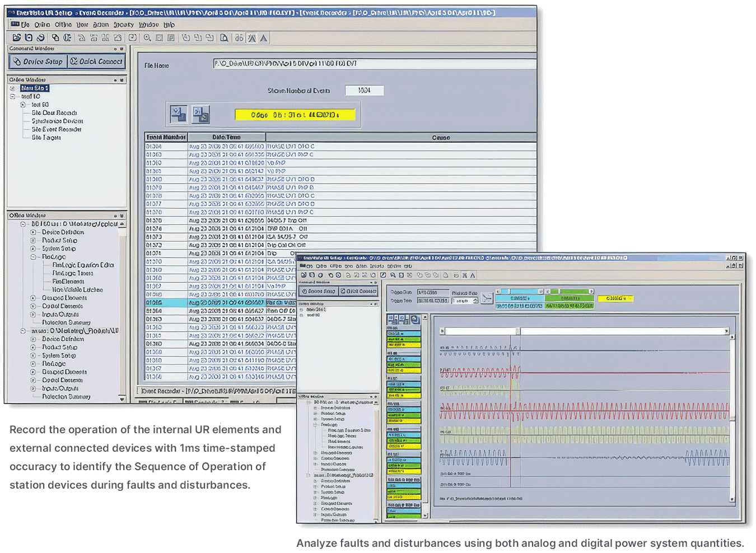Open the View menu in main window
Image resolution: width=756 pixels, height=553 pixels.
click(x=82, y=25)
